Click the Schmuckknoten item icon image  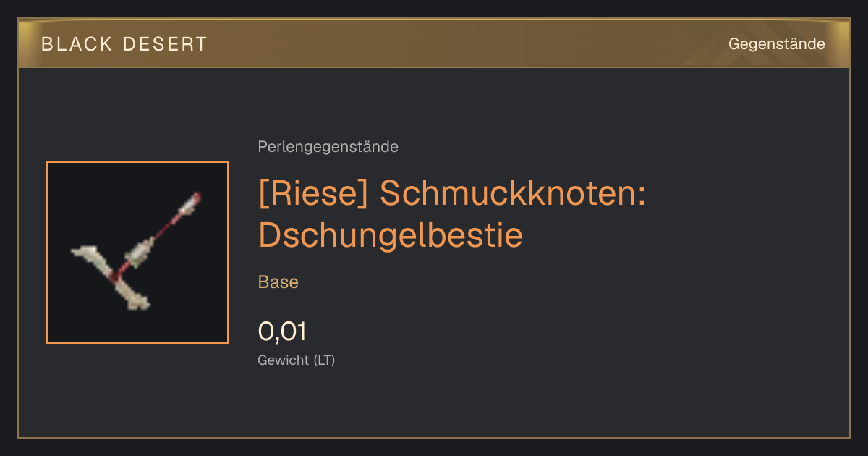pos(137,253)
